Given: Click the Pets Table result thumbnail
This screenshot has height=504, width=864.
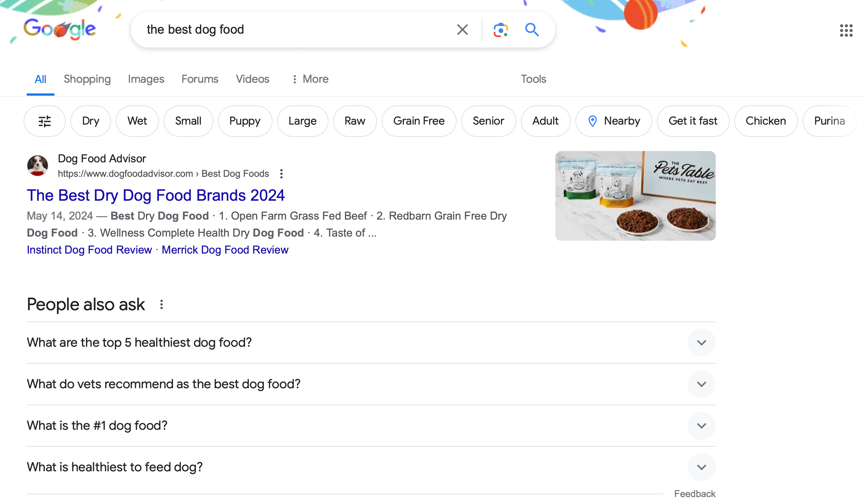Looking at the screenshot, I should coord(635,196).
